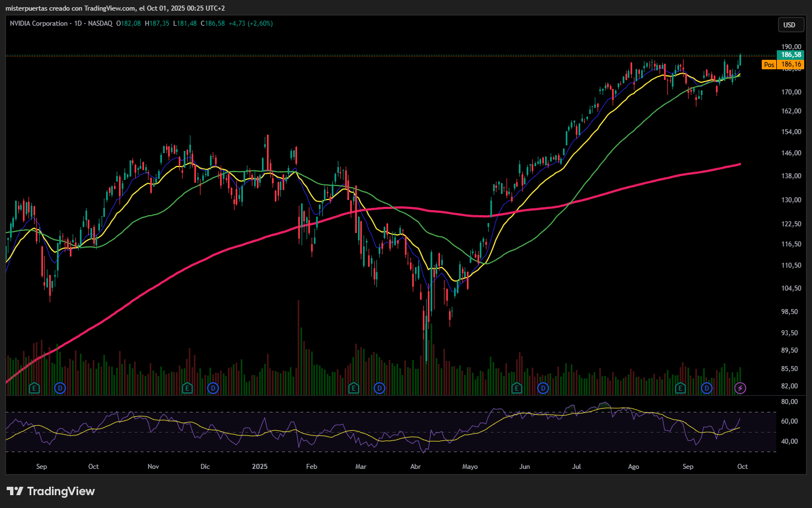Click the 190,00 price axis label
The height and width of the screenshot is (508, 812).
[791, 47]
